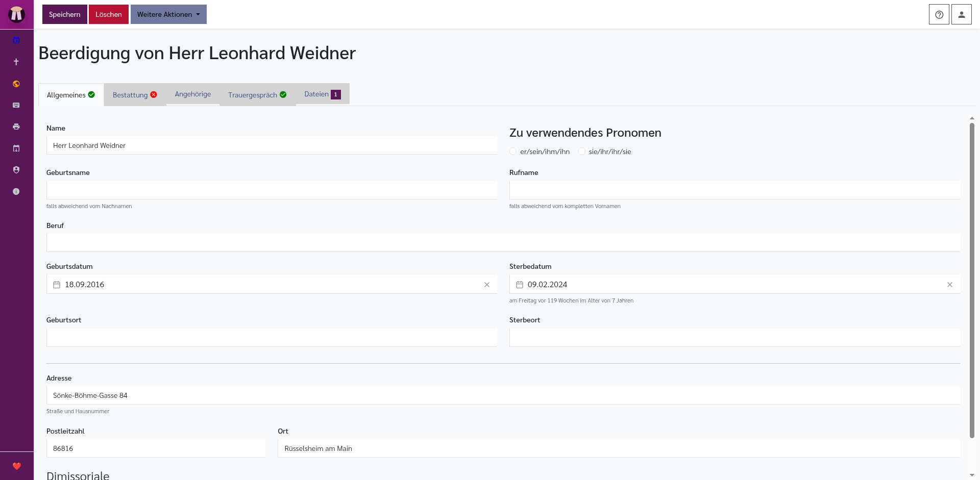Screen dimensions: 980x480
Task: Click the pastor logo icon in sidebar
Action: coord(16,14)
